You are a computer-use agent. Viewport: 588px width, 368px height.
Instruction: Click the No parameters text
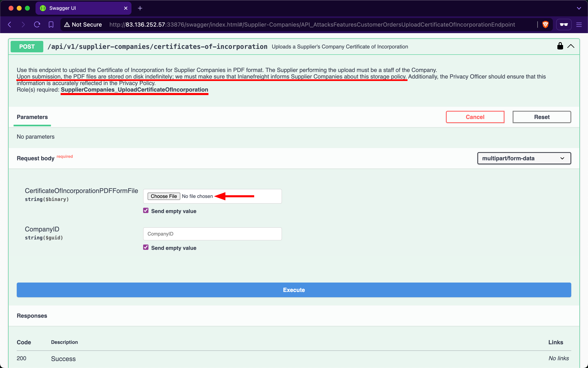36,137
